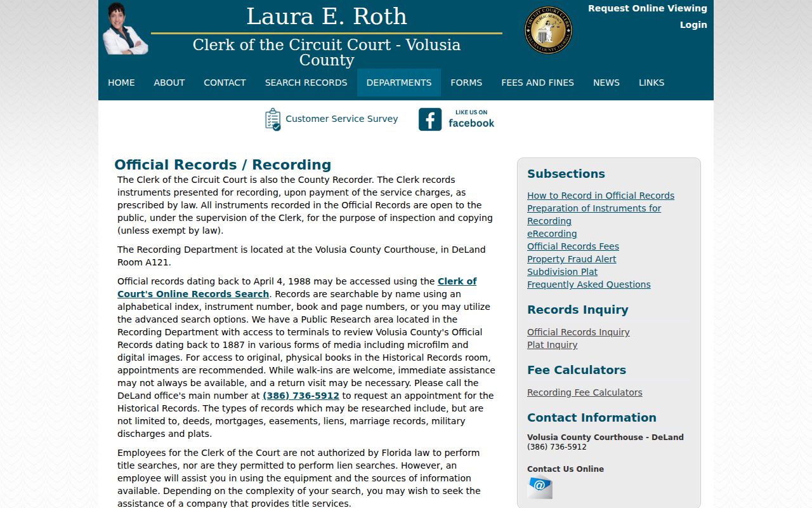Open the FEES AND FINES menu
Image resolution: width=812 pixels, height=508 pixels.
pos(538,83)
